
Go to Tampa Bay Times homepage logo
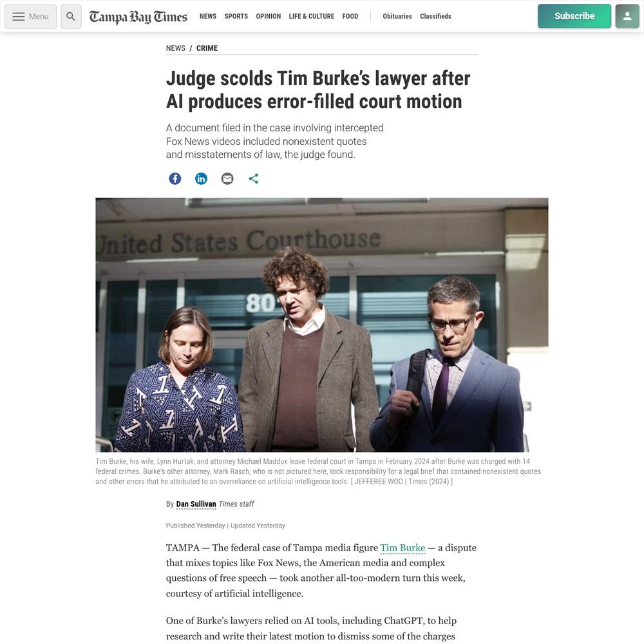tap(138, 17)
